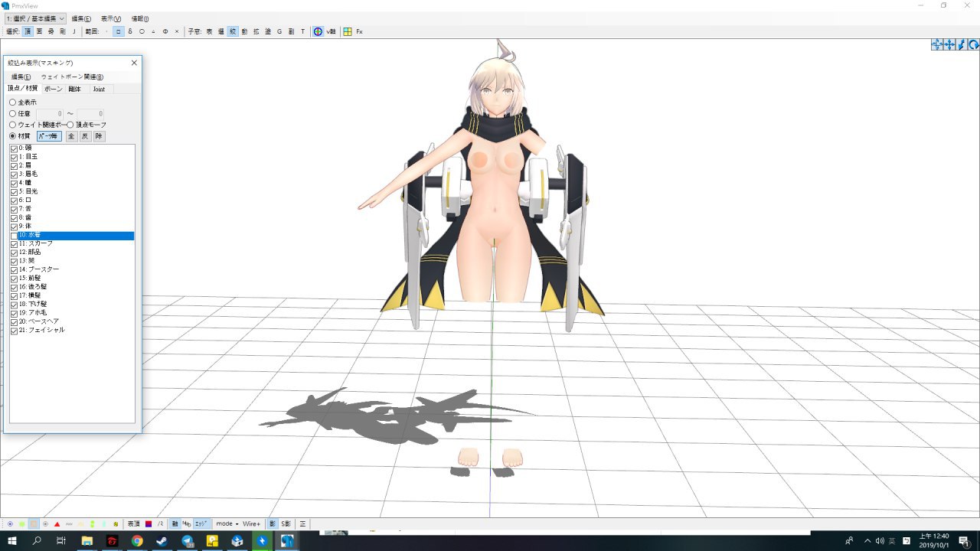
Task: Select vertex mode 頂 in selection toolbar
Action: 28,31
